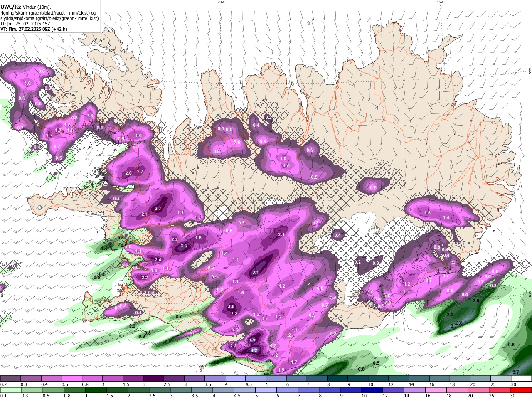
Task: Click the 'slydda/snjókoma' legend description line
Action: click(x=49, y=18)
